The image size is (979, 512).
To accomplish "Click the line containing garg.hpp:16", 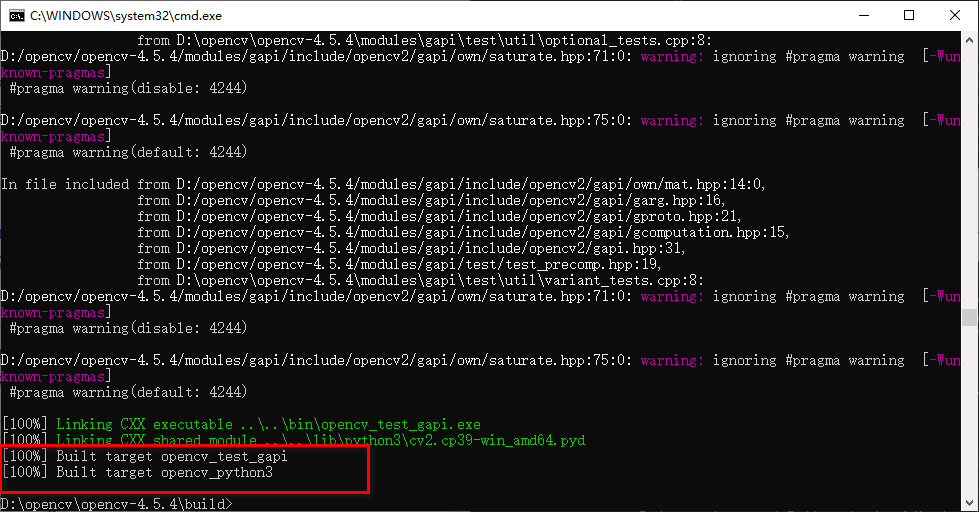I will [431, 200].
